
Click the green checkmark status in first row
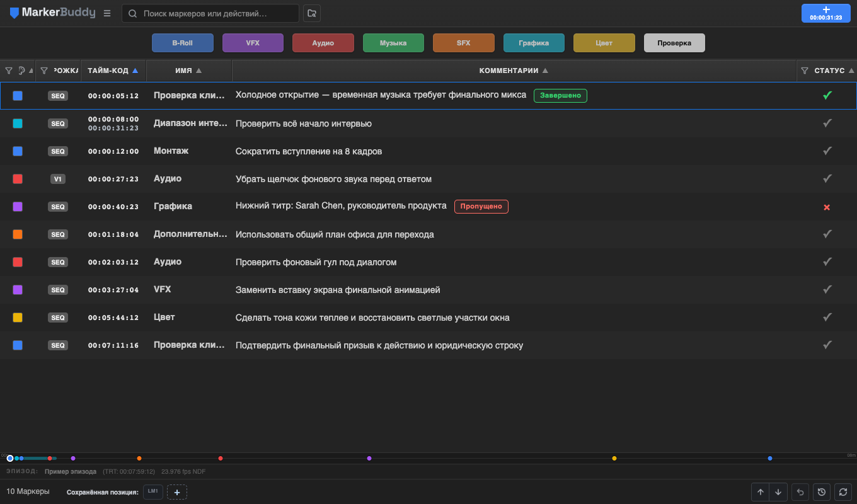(x=827, y=96)
